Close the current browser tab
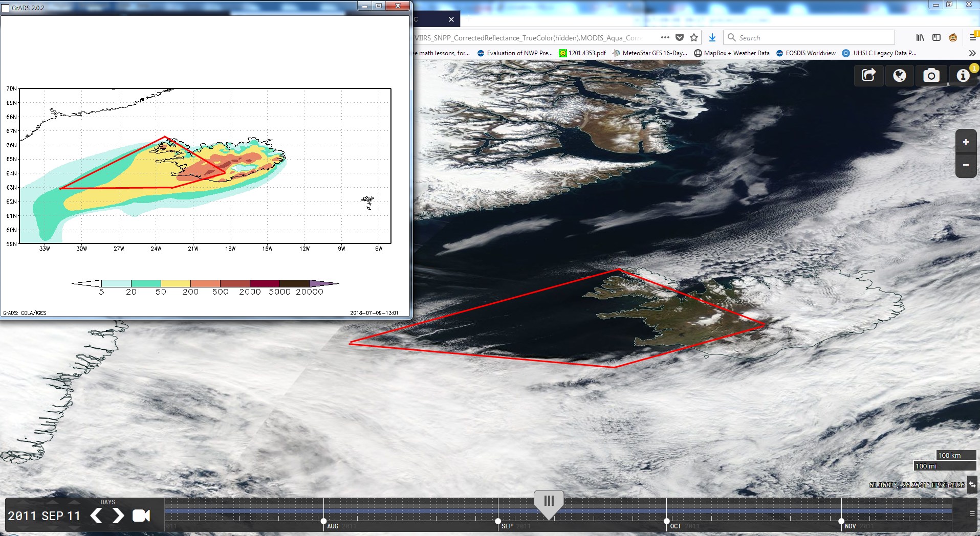Screen dimensions: 980x536 (x=451, y=19)
